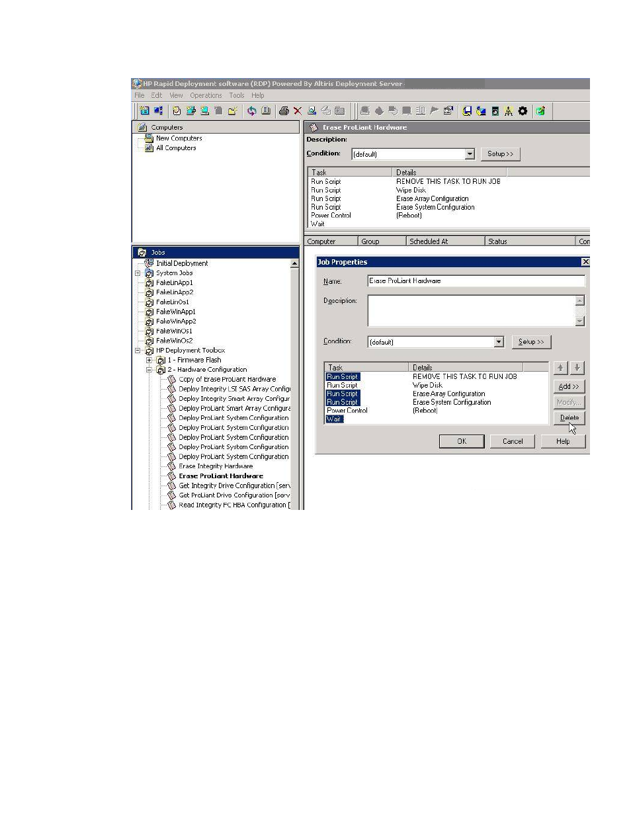The height and width of the screenshot is (840, 631).
Task: Click the FakeLinApp1 job icon
Action: [x=149, y=282]
